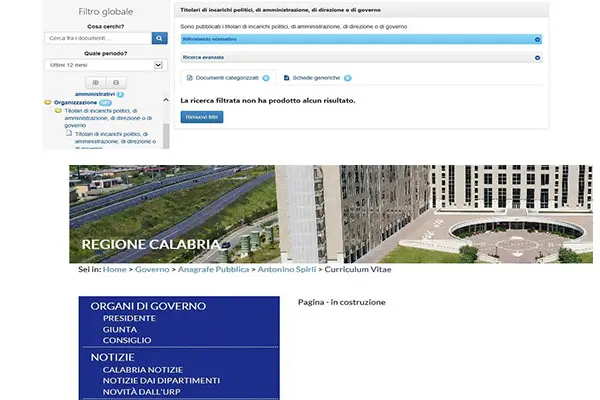Focus the 'Cerca fra i documenti' search field

(98, 38)
